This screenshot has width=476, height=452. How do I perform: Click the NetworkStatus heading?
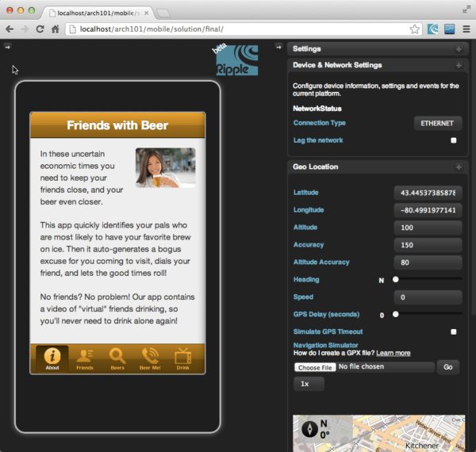pyautogui.click(x=317, y=109)
